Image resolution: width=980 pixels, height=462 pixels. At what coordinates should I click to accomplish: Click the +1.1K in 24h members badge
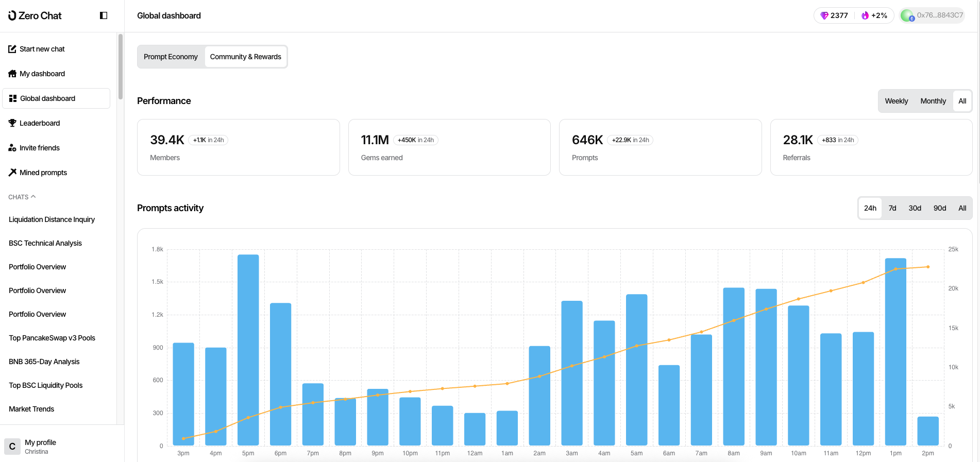[x=209, y=140]
